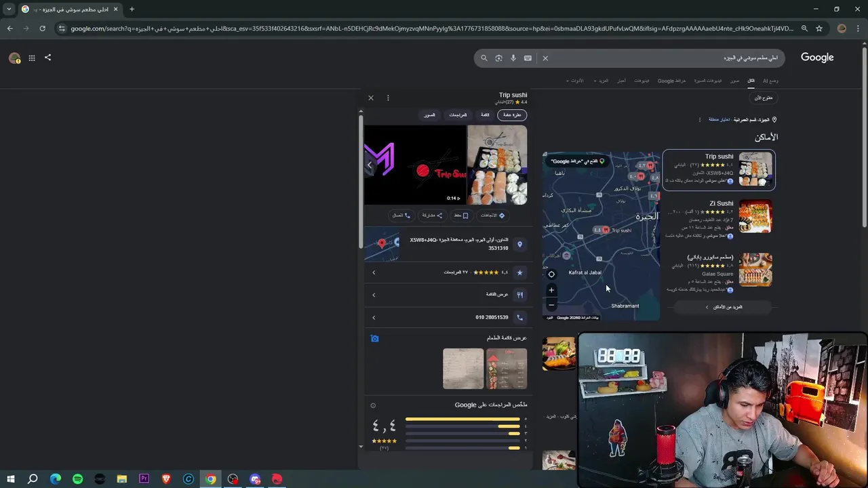The height and width of the screenshot is (488, 868).
Task: Open the Google account avatar
Action: (x=14, y=58)
